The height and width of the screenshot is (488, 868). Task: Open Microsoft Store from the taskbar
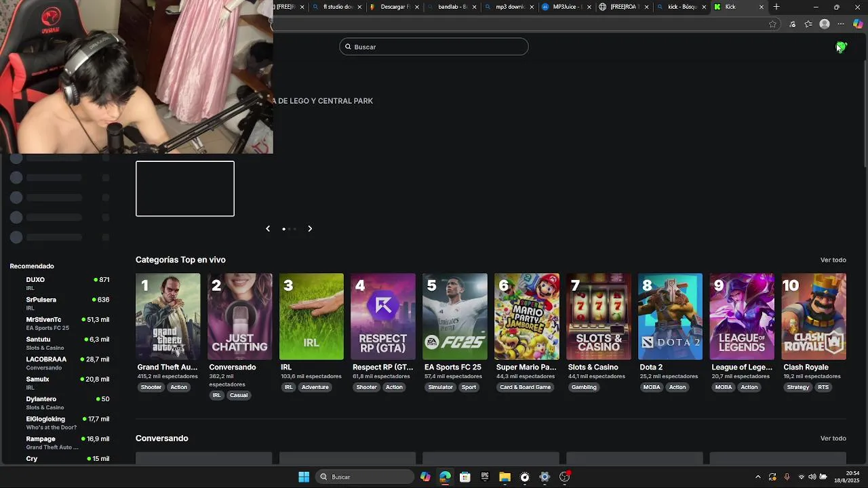[465, 477]
